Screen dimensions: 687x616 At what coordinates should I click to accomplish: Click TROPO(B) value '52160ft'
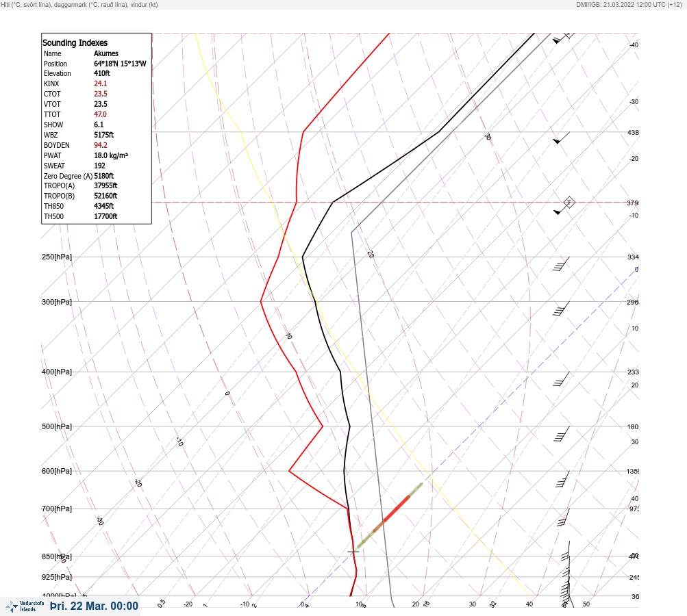(105, 196)
